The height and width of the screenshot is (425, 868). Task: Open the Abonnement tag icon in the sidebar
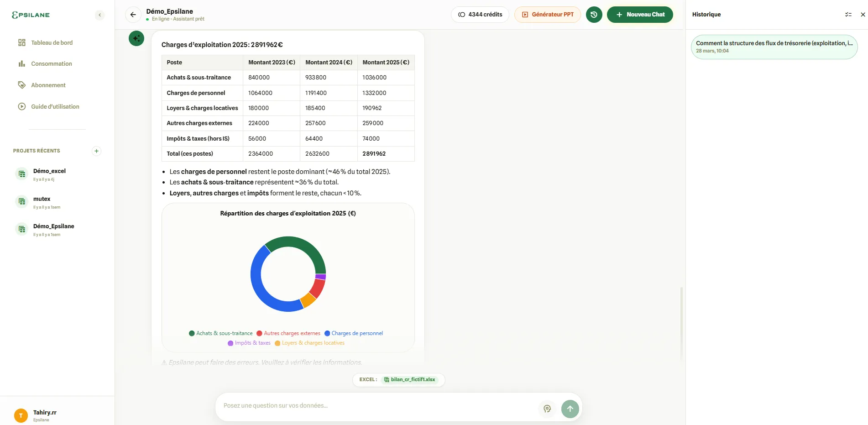click(21, 85)
